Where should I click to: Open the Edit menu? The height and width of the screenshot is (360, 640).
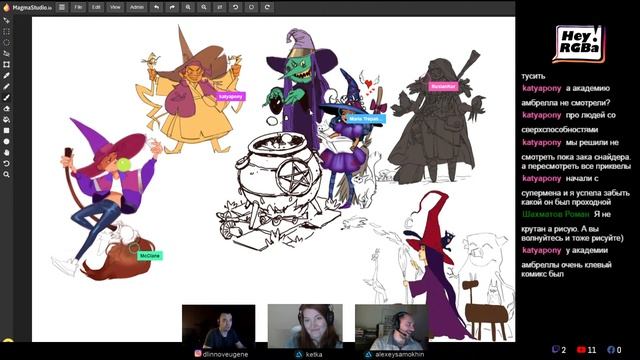96,7
